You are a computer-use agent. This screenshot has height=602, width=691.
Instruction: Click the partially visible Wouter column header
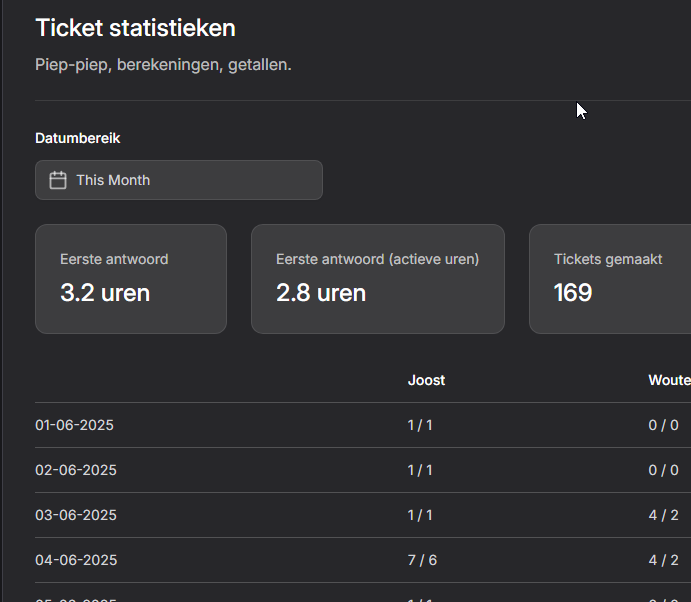668,380
